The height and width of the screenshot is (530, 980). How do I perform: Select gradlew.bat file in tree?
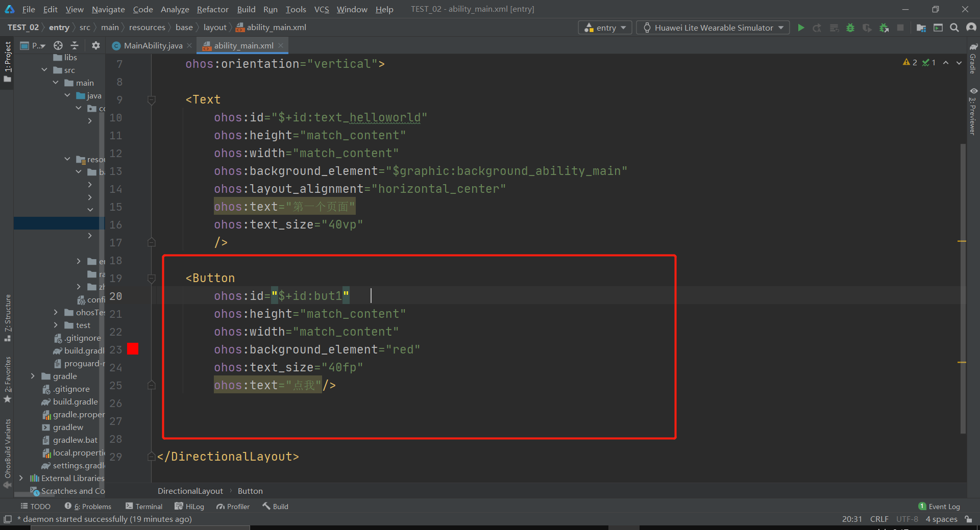pyautogui.click(x=75, y=440)
